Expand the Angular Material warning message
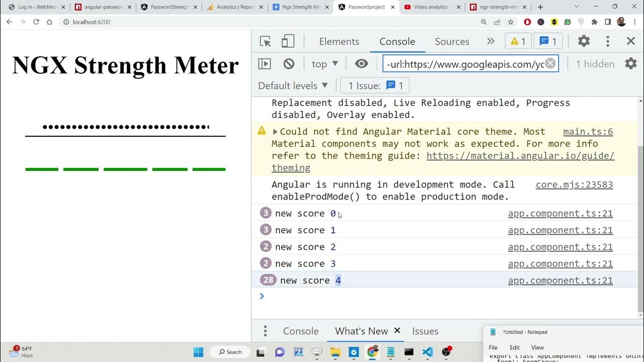 click(x=275, y=132)
